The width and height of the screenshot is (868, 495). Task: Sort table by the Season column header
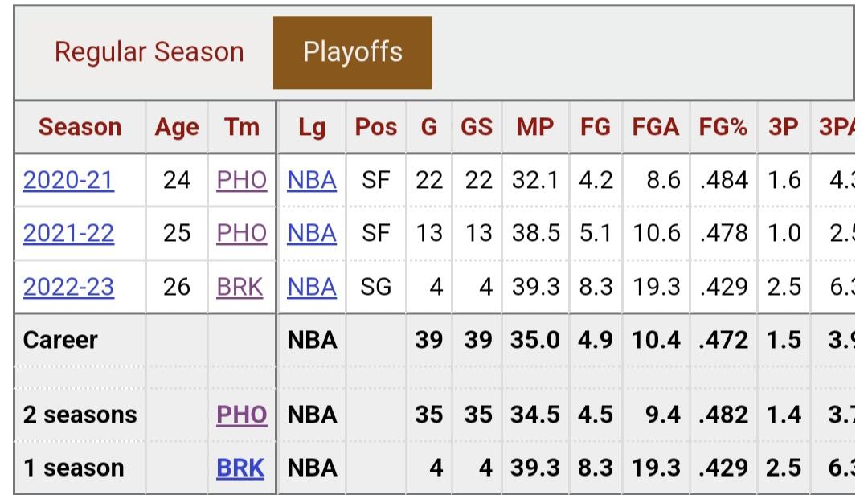(80, 127)
